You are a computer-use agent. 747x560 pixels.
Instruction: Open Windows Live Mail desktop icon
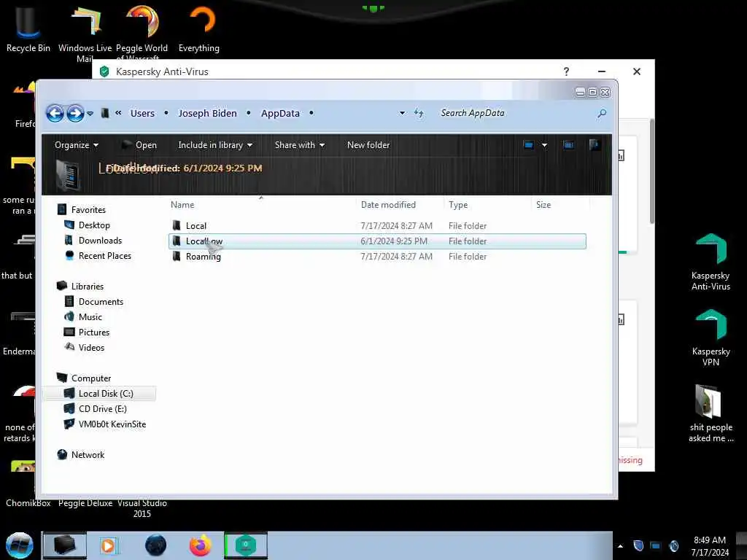(x=85, y=32)
